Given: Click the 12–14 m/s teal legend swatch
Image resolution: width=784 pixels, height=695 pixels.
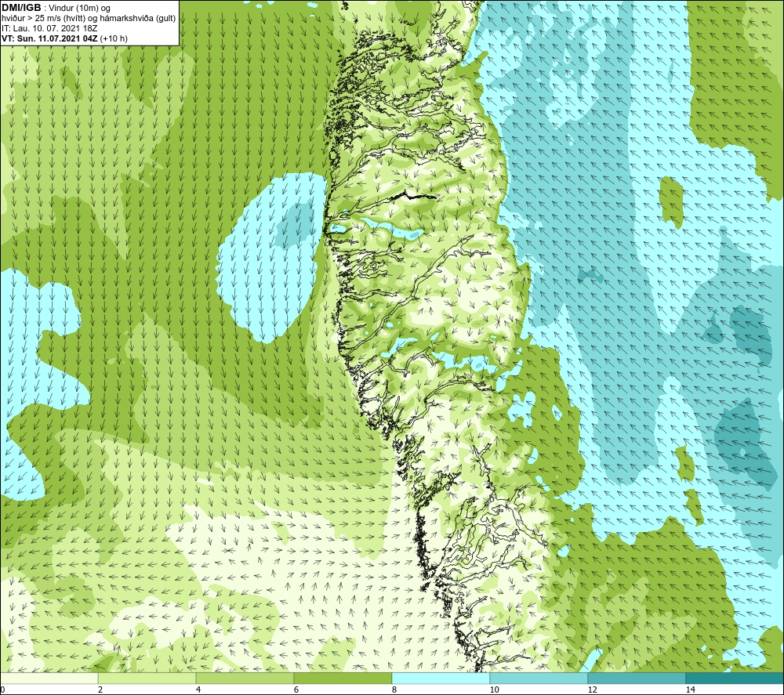Looking at the screenshot, I should 637,679.
